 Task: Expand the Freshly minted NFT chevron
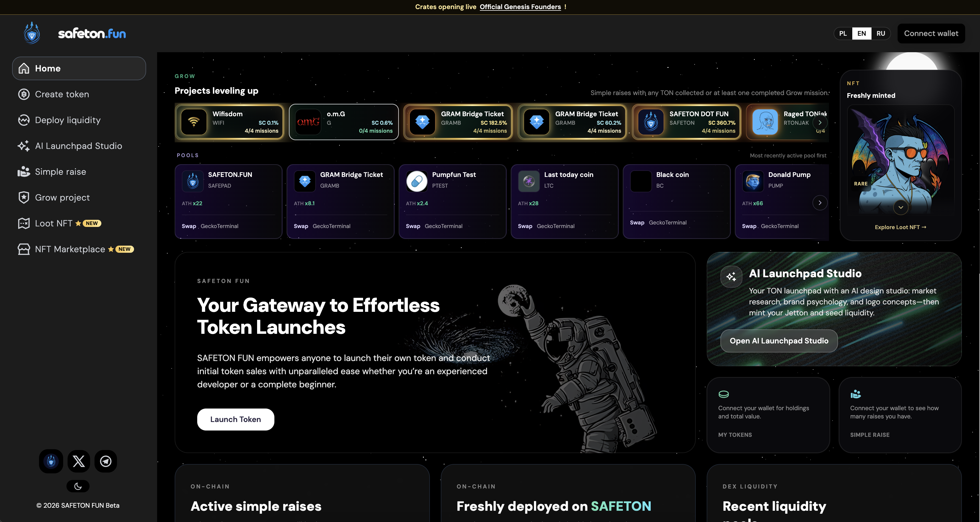click(901, 207)
